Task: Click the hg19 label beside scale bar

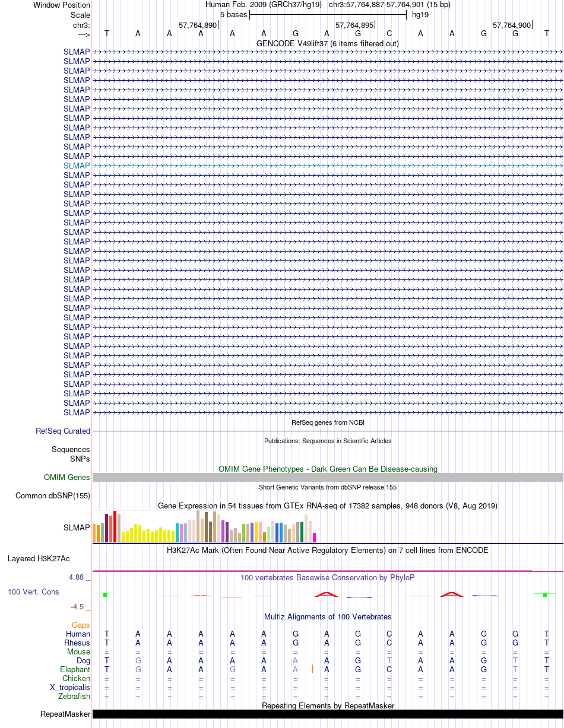Action: pyautogui.click(x=420, y=14)
